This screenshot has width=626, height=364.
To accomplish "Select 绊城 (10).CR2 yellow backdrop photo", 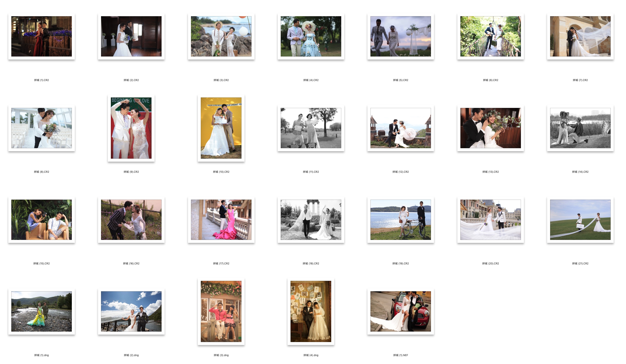I will pos(221,128).
